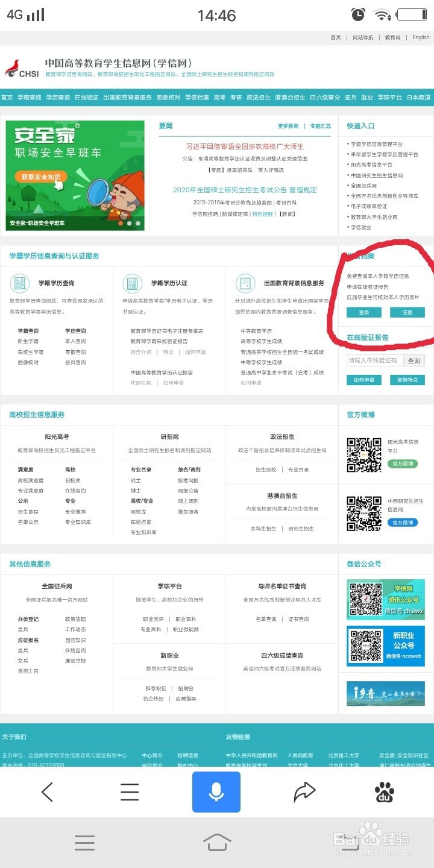Open quick link 电子成绩单验证
Viewport: 434px width, 868px height.
tap(369, 206)
